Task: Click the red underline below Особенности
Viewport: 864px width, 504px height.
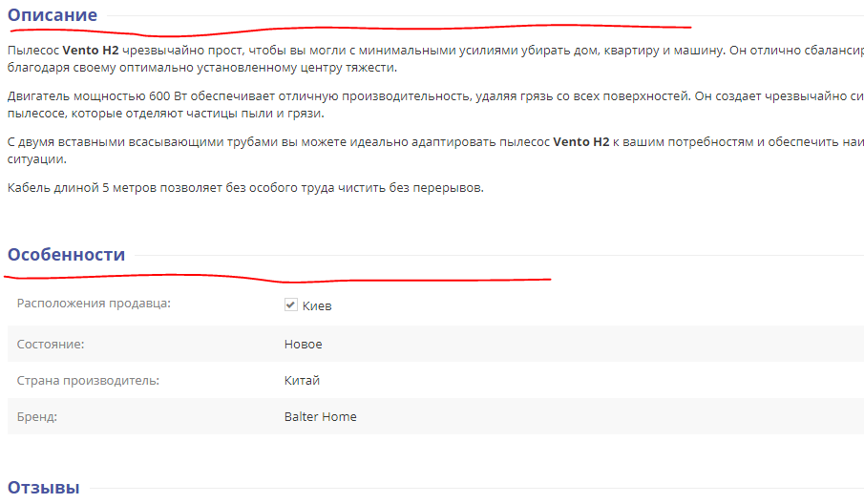Action: point(278,278)
